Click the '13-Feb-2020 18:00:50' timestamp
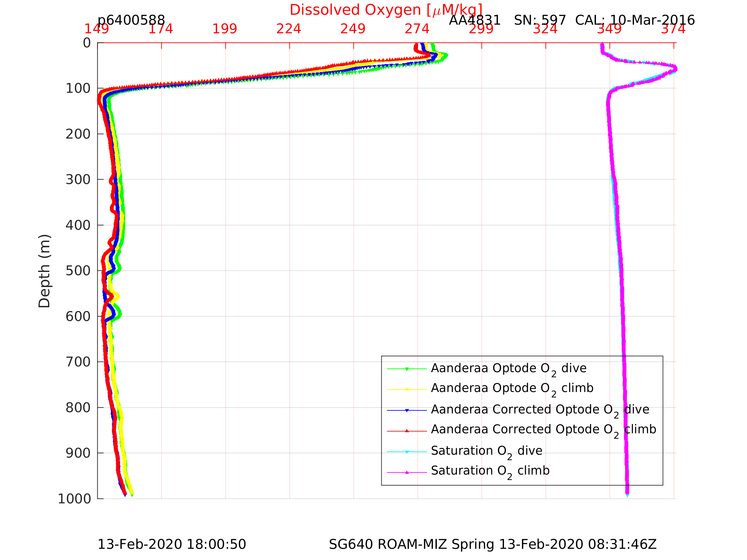This screenshot has height=560, width=747. [x=172, y=544]
